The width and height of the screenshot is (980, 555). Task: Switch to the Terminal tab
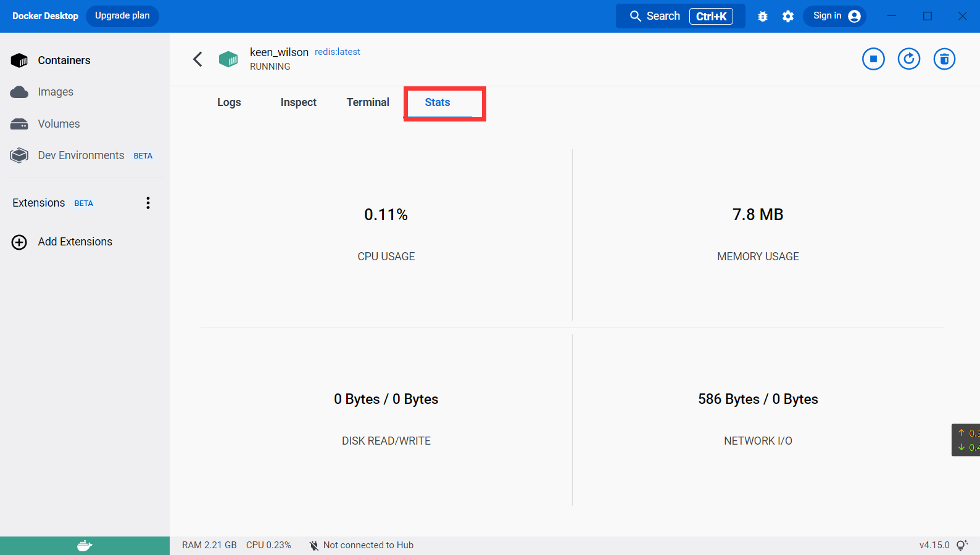pos(368,102)
